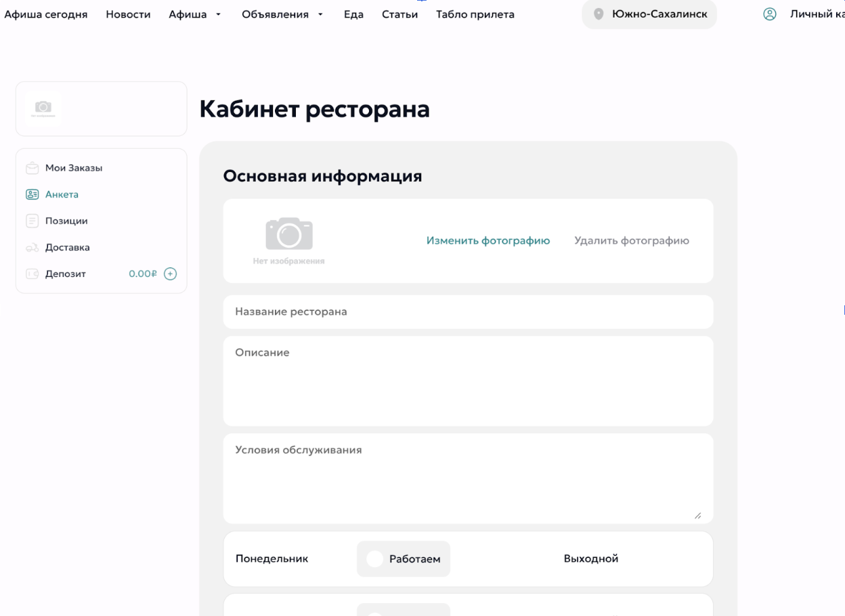Viewport: 845px width, 616px height.
Task: Click the shopping bag icon beside Мои Заказы
Action: pos(32,168)
